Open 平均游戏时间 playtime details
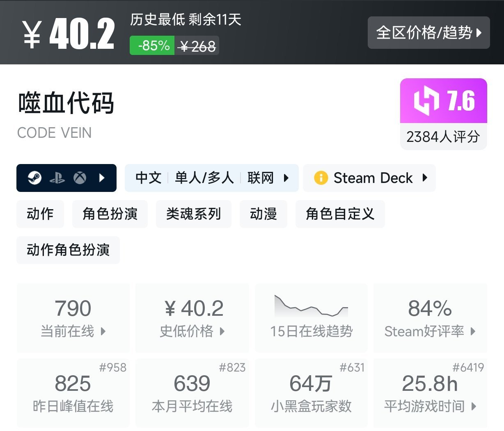The height and width of the screenshot is (431, 504). pos(430,393)
